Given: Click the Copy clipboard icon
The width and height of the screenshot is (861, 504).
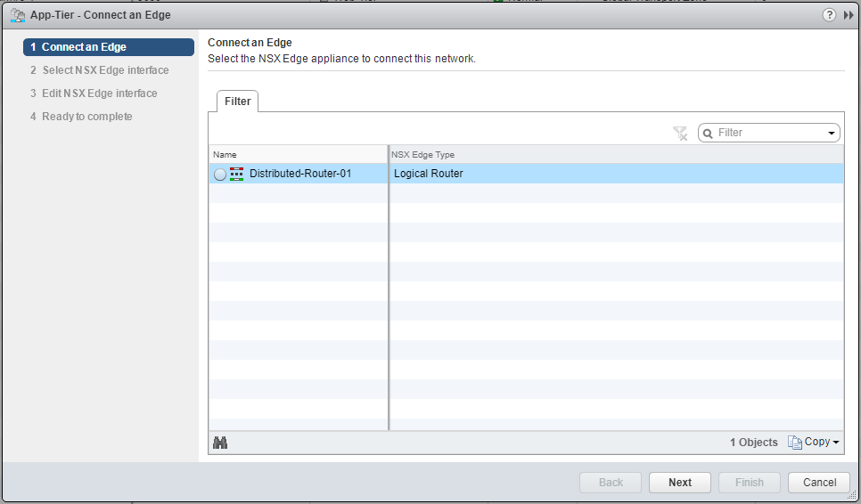Looking at the screenshot, I should click(795, 443).
